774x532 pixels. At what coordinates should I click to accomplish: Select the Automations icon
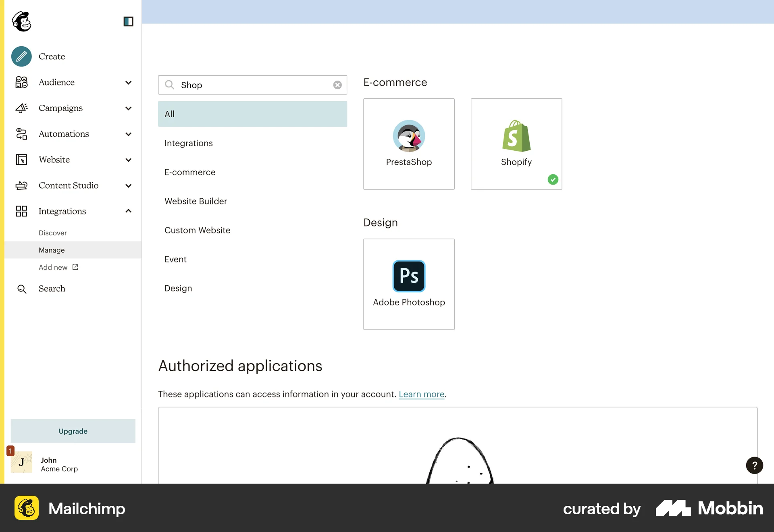click(21, 134)
